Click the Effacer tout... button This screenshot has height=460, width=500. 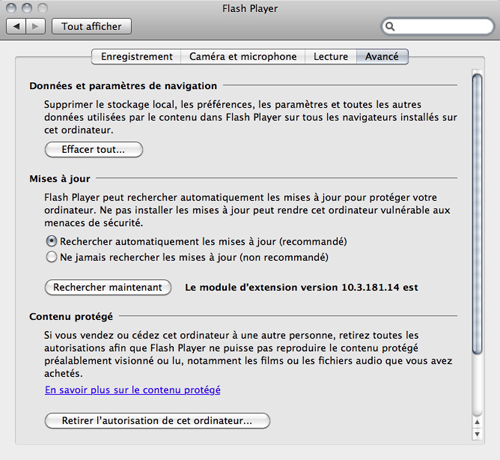coord(94,149)
